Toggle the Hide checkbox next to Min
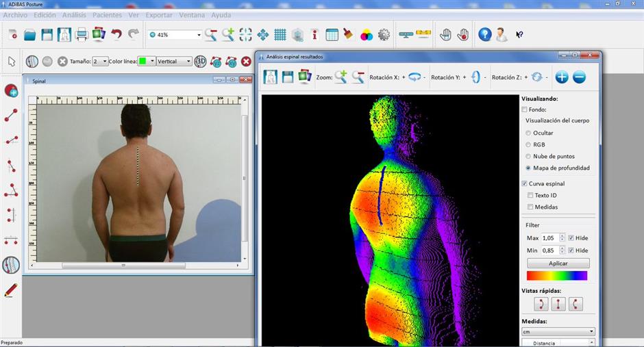This screenshot has width=644, height=347. (x=571, y=250)
